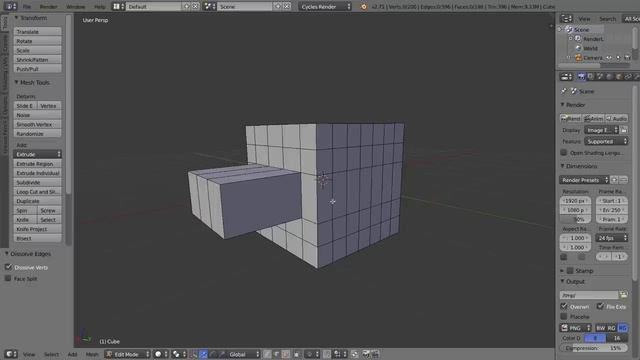
Task: Select the World properties tab icon
Action: tap(609, 76)
